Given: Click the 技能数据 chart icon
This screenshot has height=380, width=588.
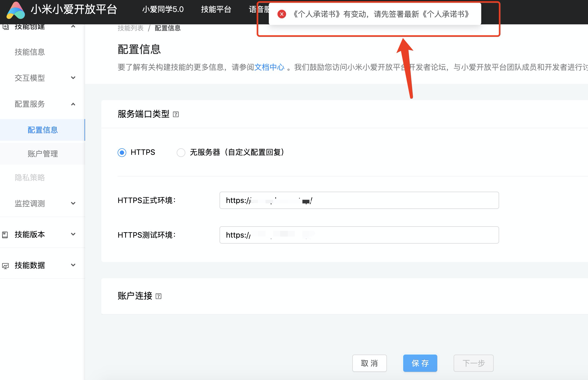Looking at the screenshot, I should pos(5,266).
